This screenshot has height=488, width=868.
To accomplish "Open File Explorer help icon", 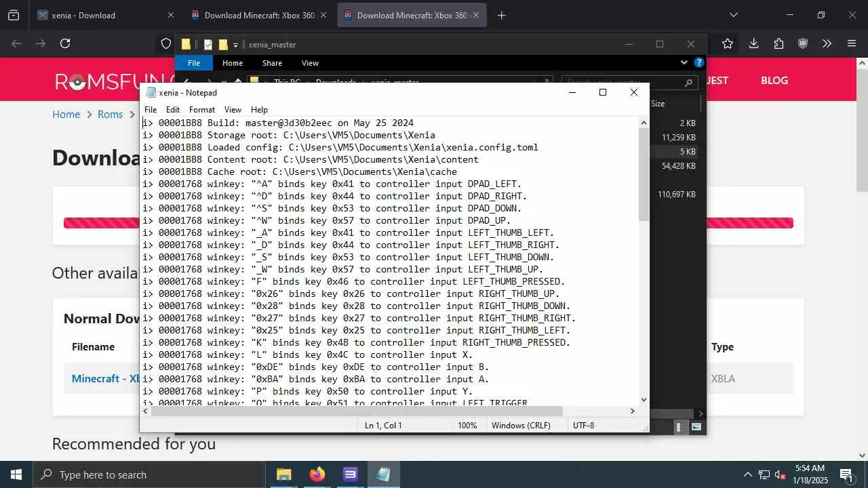I will 699,62.
